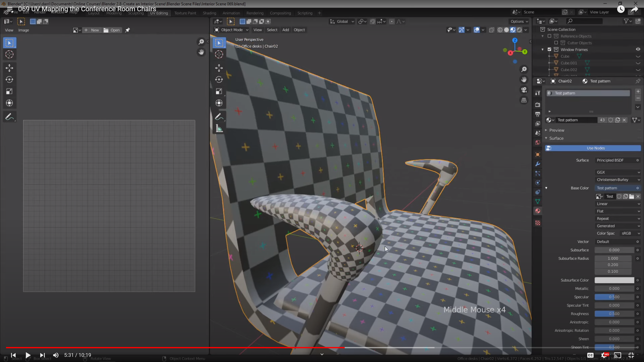The height and width of the screenshot is (362, 644).
Task: Select the Scale tool in 3D viewport
Action: click(219, 92)
